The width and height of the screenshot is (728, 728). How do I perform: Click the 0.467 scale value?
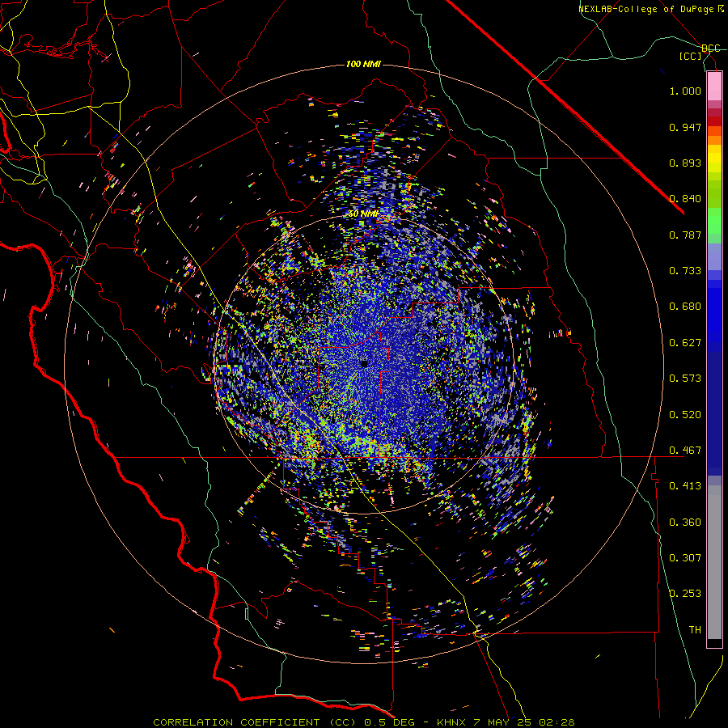click(685, 451)
